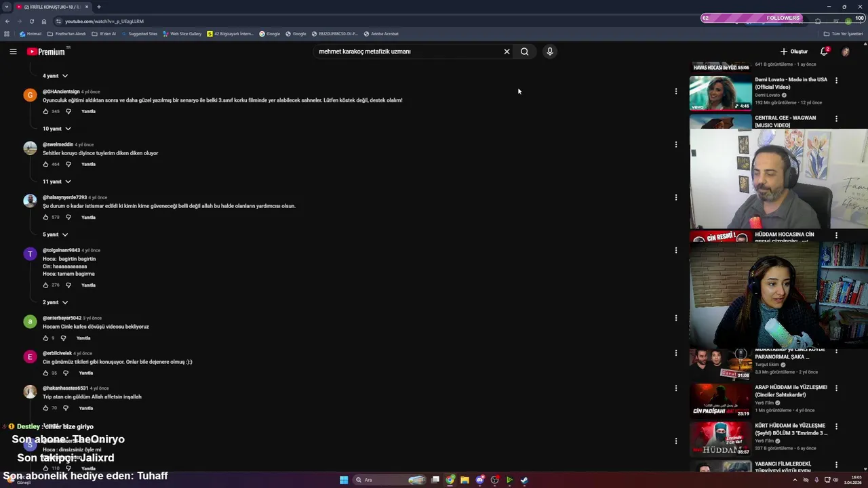Run search with magnifier button
This screenshot has height=488, width=868.
(524, 52)
